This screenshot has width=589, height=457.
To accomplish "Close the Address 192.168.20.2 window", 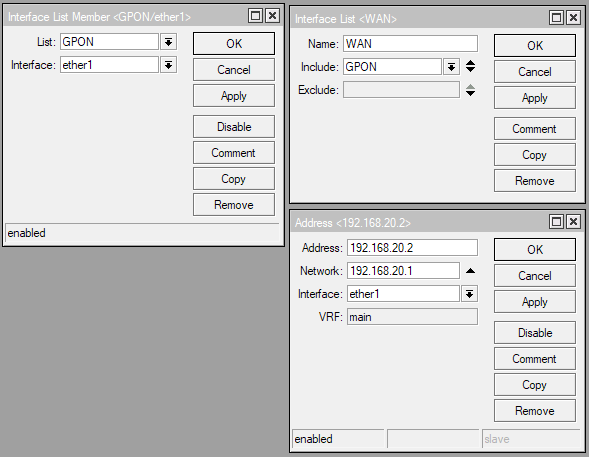I will click(573, 222).
